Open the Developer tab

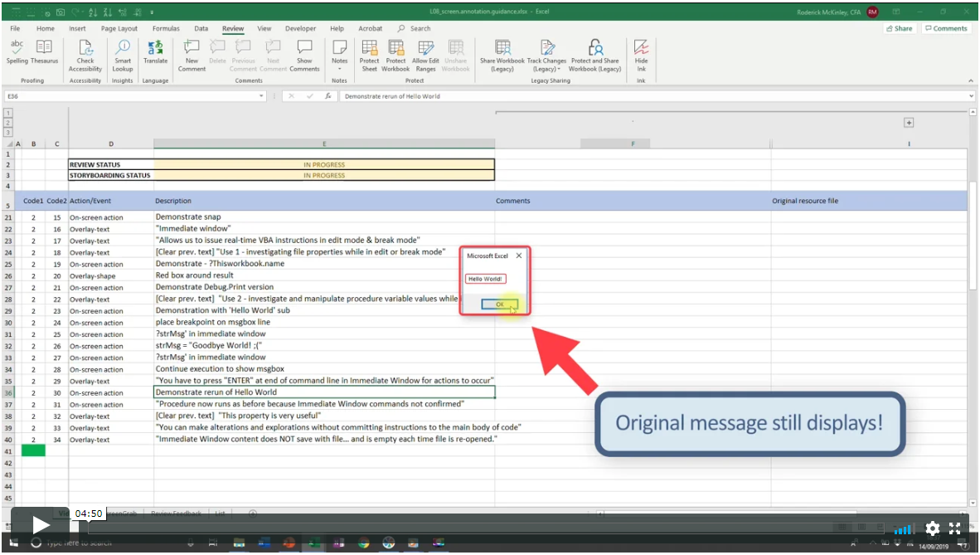[301, 29]
